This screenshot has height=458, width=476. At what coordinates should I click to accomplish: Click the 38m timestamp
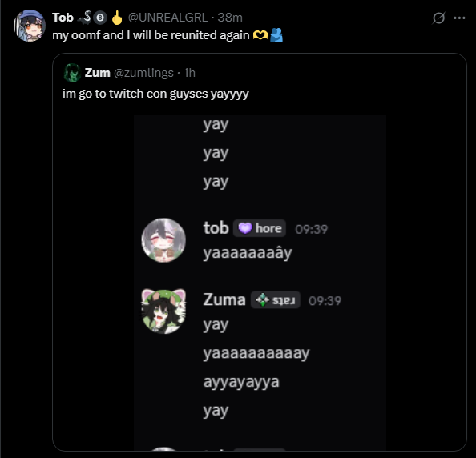click(x=230, y=18)
